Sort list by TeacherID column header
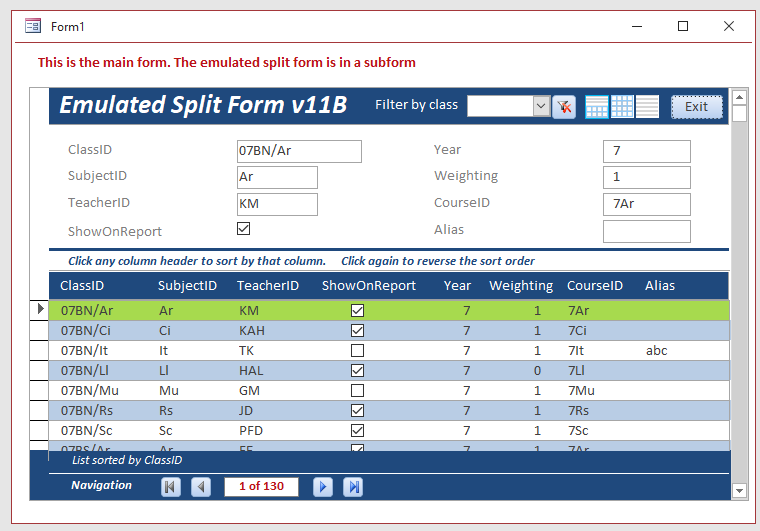Viewport: 760px width, 531px height. (268, 286)
